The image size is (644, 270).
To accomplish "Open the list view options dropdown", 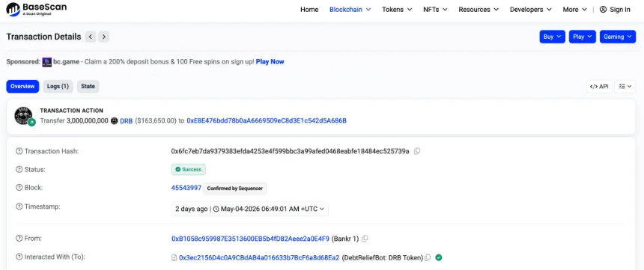I will 625,86.
